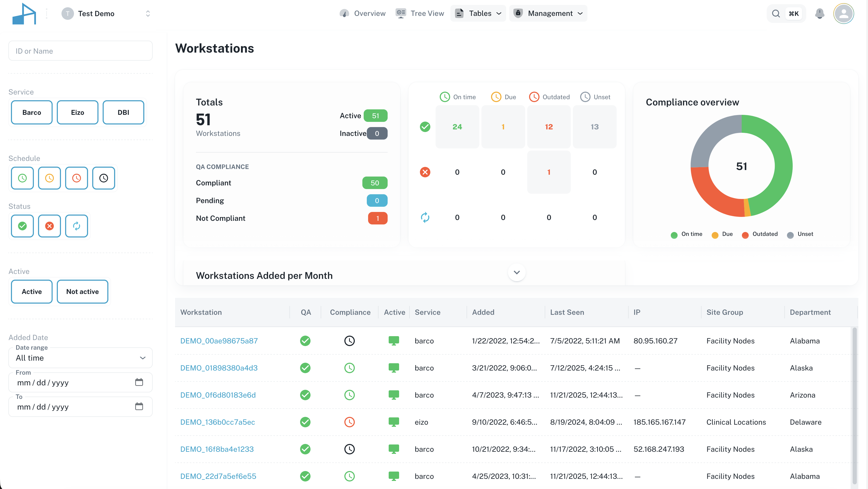Viewport: 868px width, 489px height.
Task: Click the Outdated legend swatch in chart
Action: click(x=745, y=235)
